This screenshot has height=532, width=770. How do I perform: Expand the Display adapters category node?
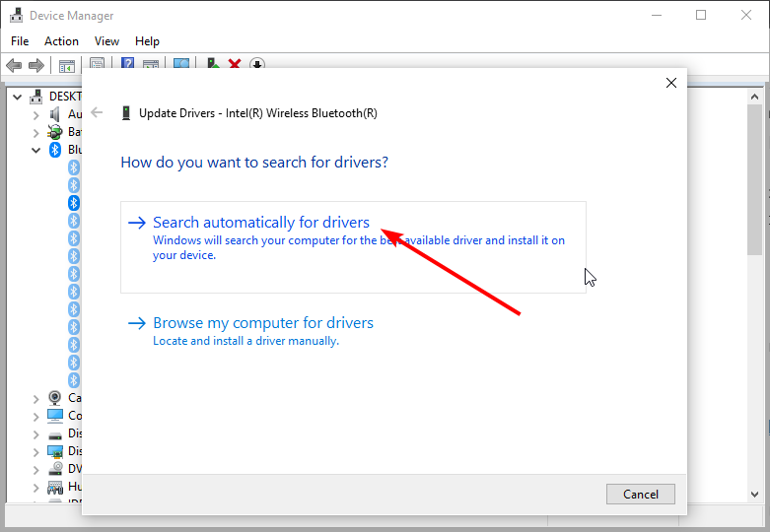[35, 451]
